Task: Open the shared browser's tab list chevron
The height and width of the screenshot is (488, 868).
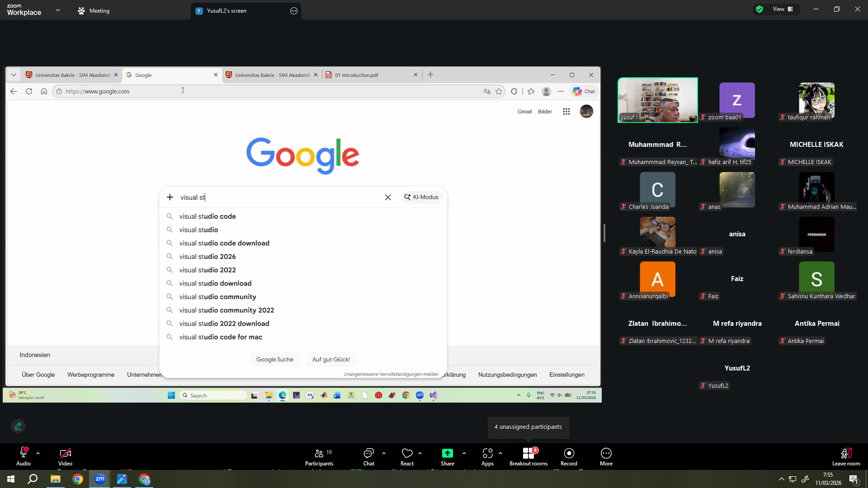Action: pyautogui.click(x=14, y=75)
